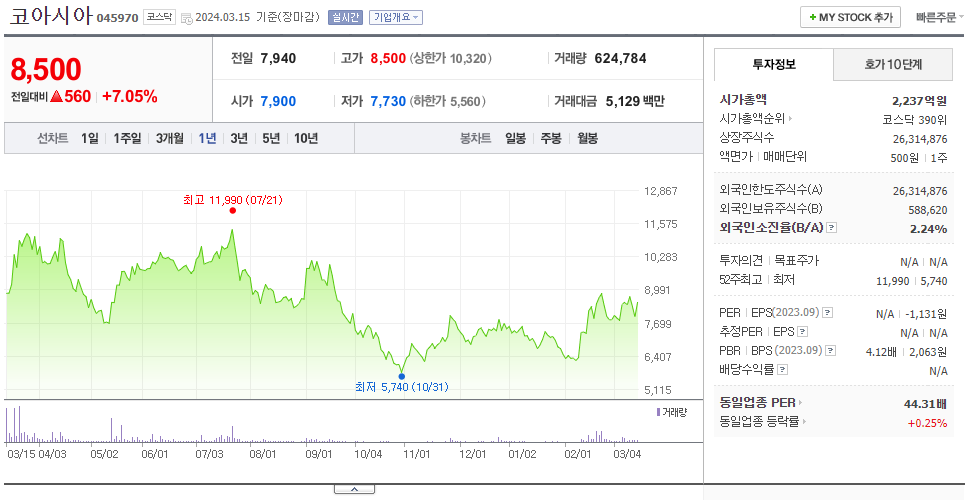968x500 pixels.
Task: Select the 3개월 line chart period
Action: pos(170,138)
